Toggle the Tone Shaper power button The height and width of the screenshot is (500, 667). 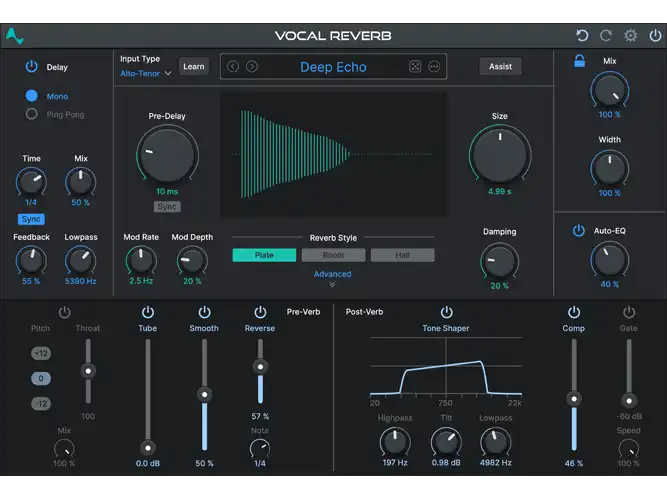pyautogui.click(x=446, y=312)
